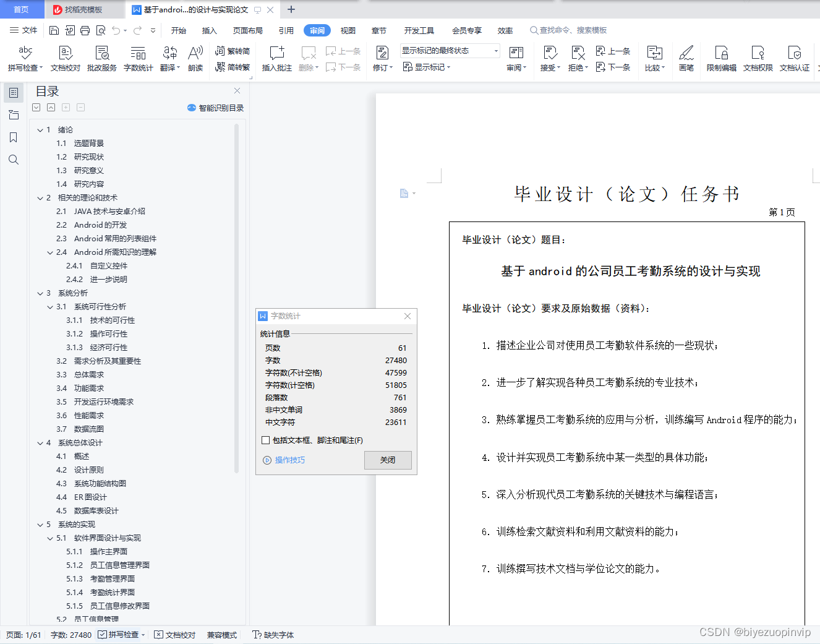The image size is (820, 644).
Task: Start 朗读 read aloud
Action: tap(195, 59)
